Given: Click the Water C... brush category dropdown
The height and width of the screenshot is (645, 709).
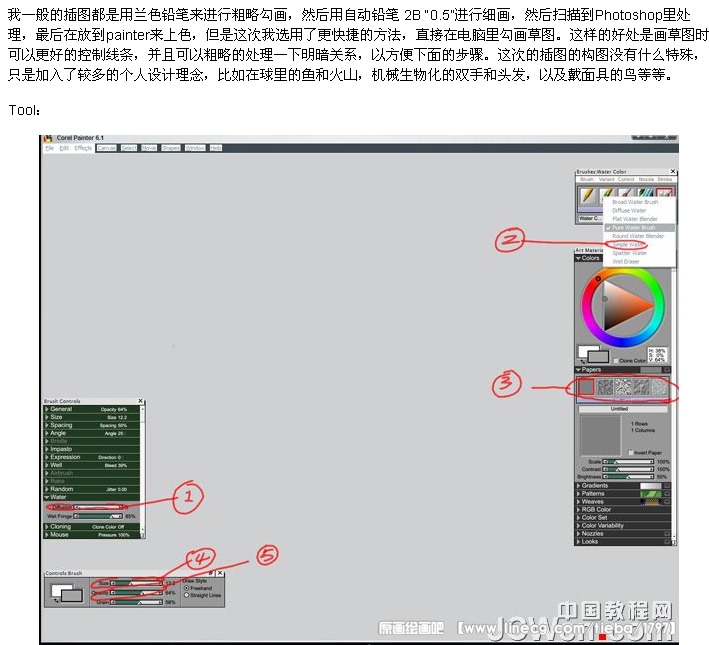Looking at the screenshot, I should 590,218.
